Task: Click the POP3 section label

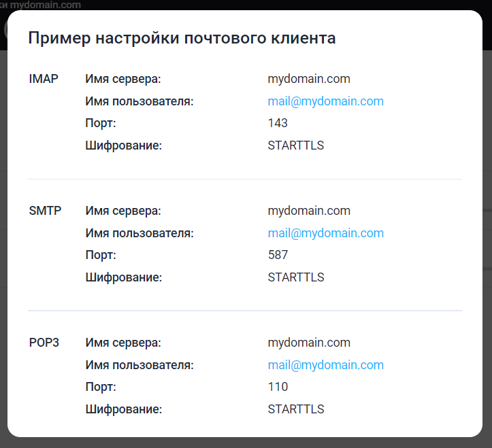Action: click(x=44, y=343)
